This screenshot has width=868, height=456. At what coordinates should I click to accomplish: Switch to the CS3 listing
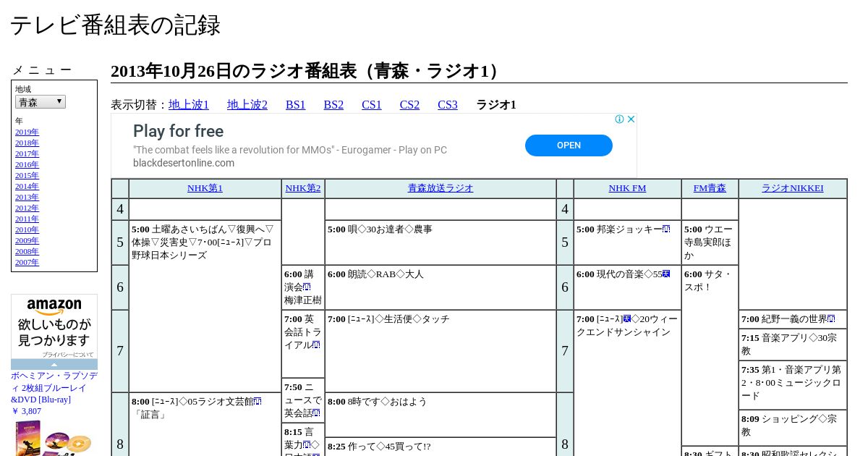(x=448, y=104)
